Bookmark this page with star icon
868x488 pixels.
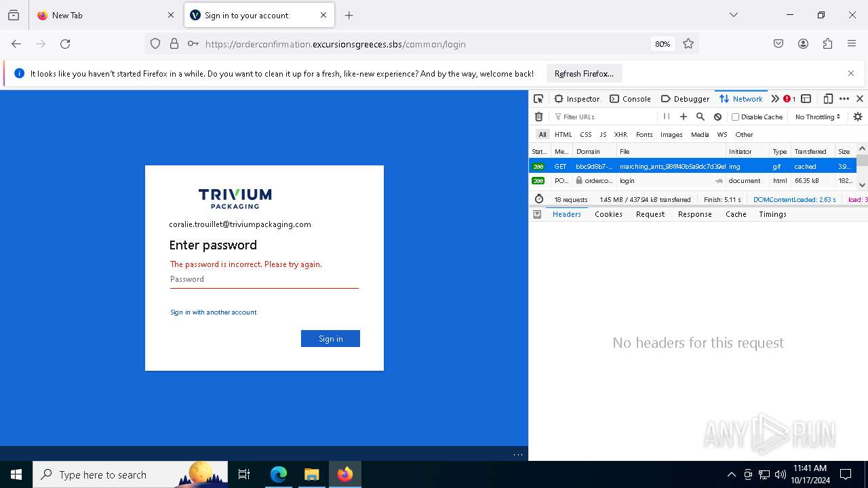(688, 44)
